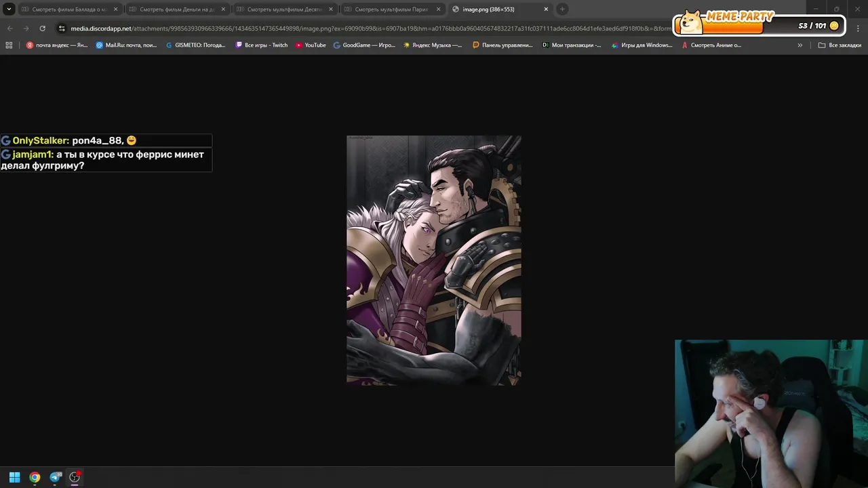Open the YouTube bookmark
Image resolution: width=868 pixels, height=488 pixels.
[x=311, y=45]
